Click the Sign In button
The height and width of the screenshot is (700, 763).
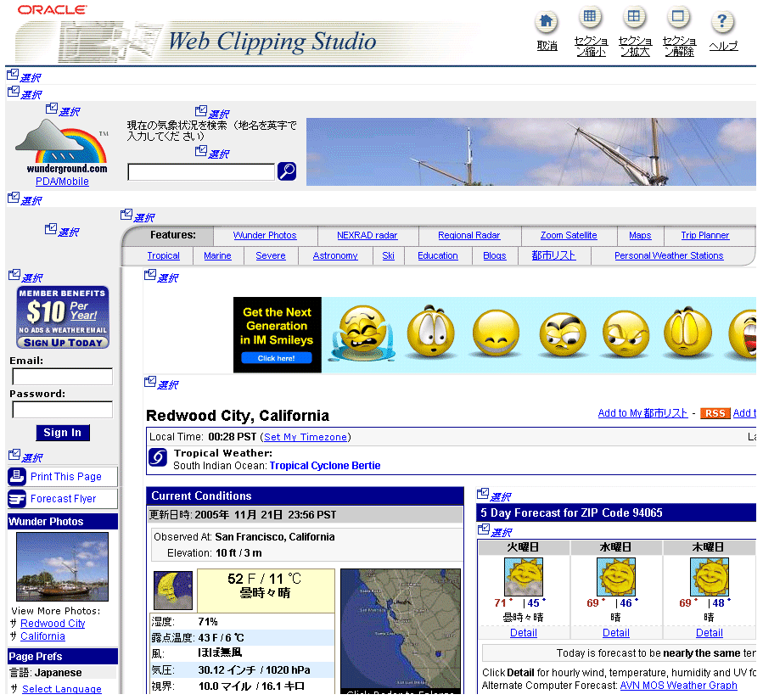pyautogui.click(x=63, y=433)
